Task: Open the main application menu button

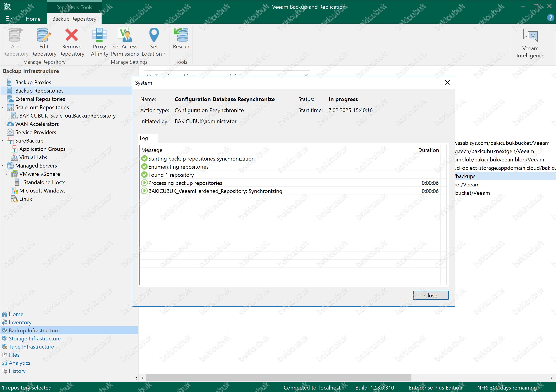Action: click(x=9, y=18)
